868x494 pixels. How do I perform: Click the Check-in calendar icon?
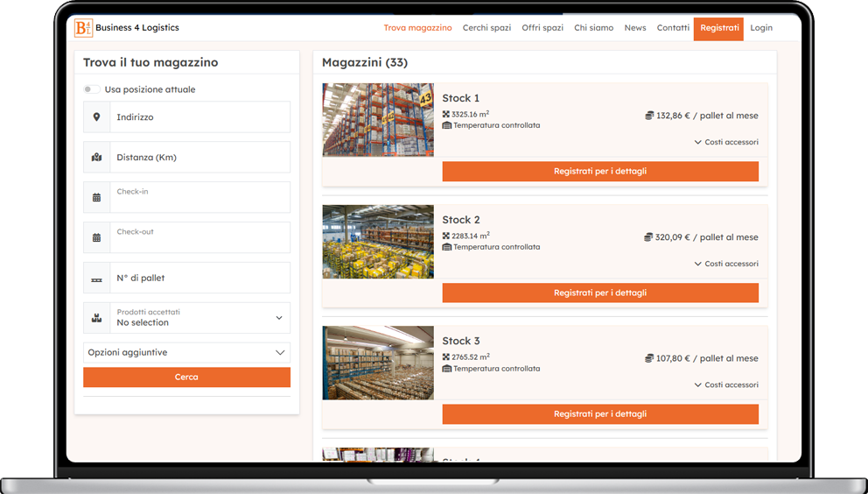pyautogui.click(x=96, y=198)
